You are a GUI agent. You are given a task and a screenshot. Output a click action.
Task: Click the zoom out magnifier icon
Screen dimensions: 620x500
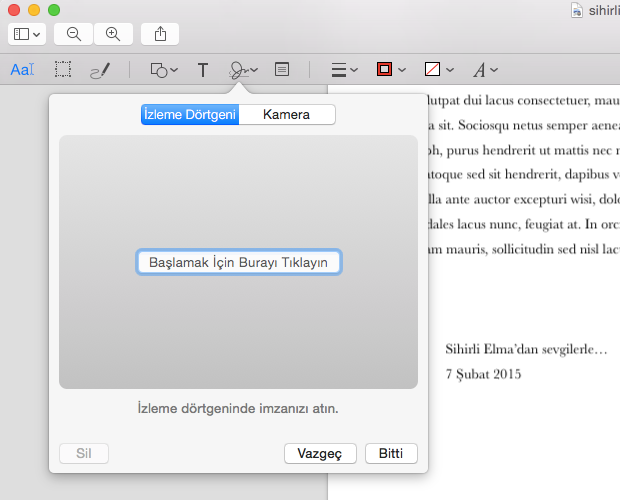click(x=74, y=33)
